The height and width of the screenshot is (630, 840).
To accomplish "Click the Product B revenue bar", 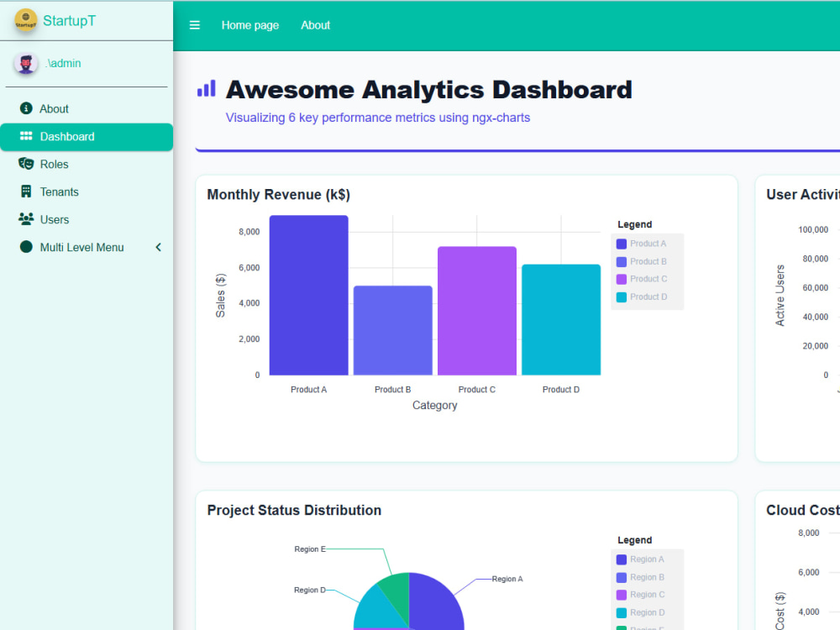I will [x=392, y=330].
